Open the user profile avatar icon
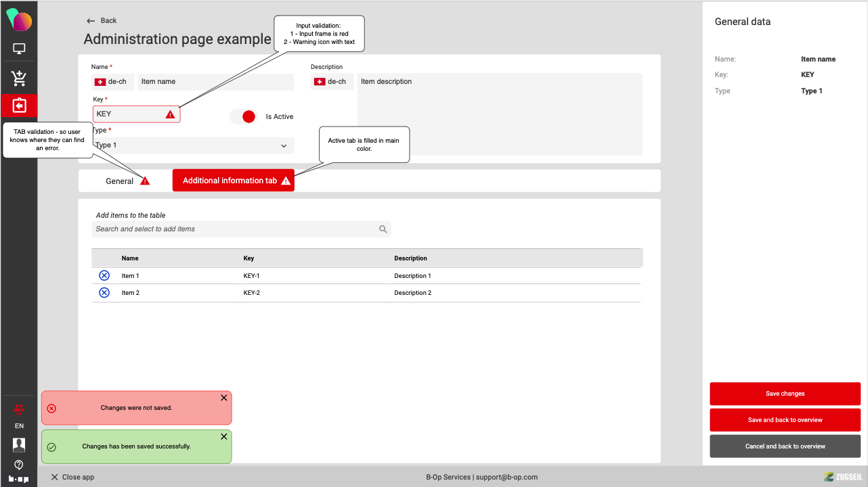The image size is (868, 487). tap(19, 444)
